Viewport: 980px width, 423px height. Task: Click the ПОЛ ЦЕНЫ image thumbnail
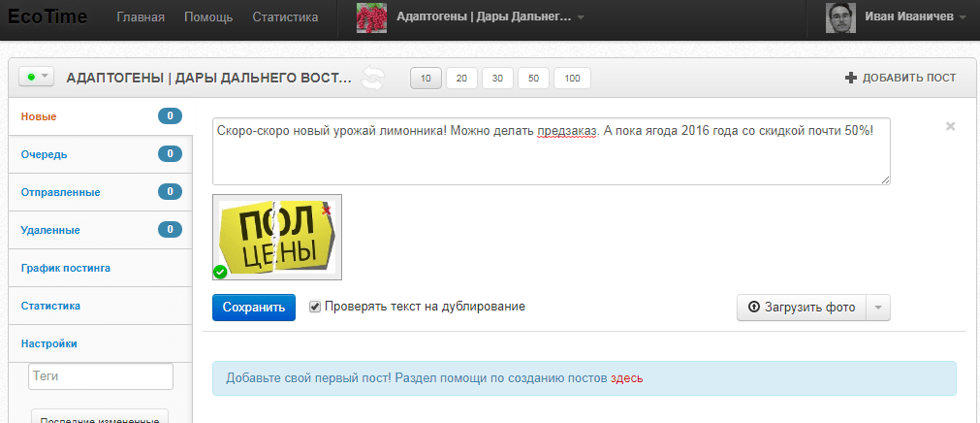click(277, 237)
